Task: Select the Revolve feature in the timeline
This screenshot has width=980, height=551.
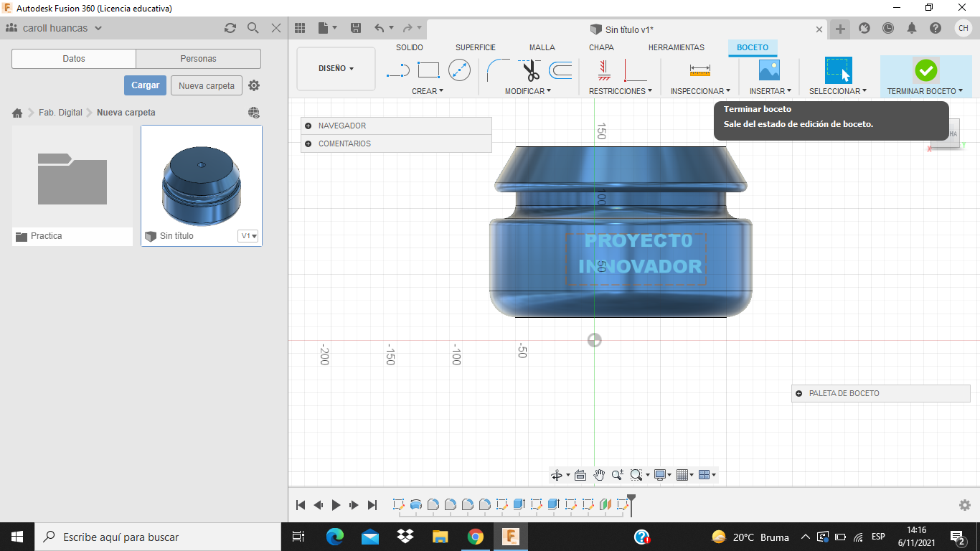Action: click(x=416, y=504)
